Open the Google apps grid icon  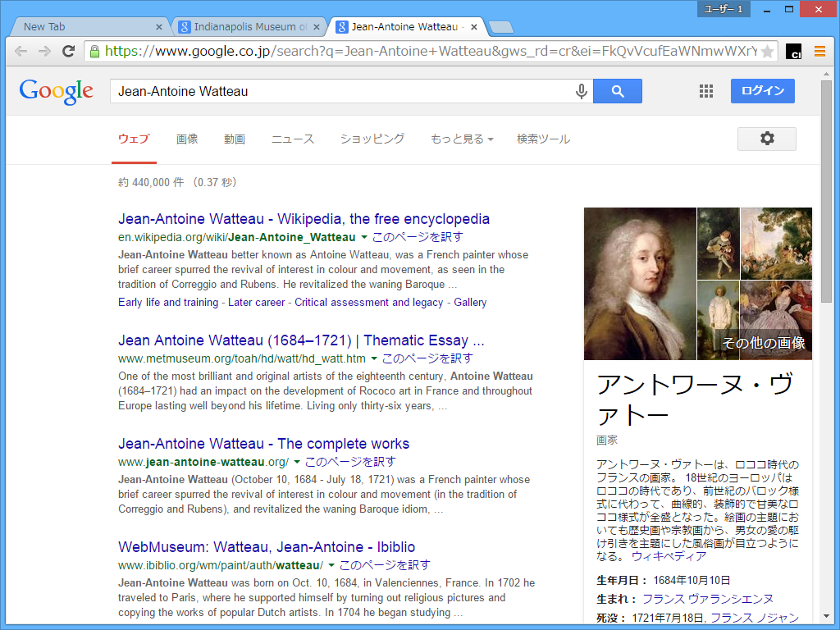point(705,91)
